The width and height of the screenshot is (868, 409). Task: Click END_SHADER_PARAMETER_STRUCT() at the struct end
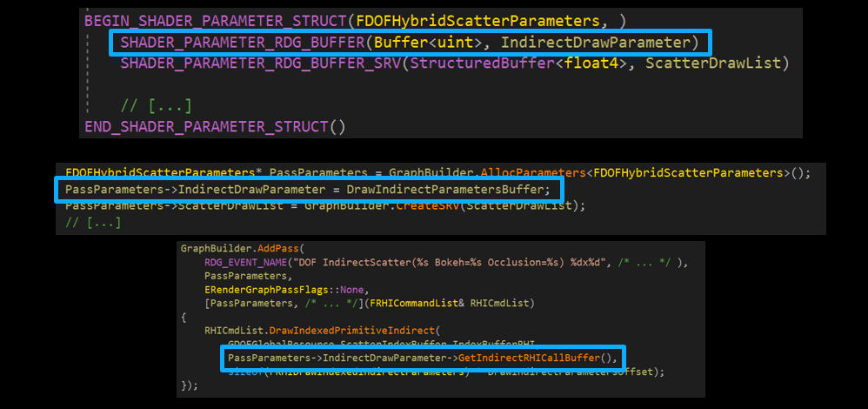(215, 127)
